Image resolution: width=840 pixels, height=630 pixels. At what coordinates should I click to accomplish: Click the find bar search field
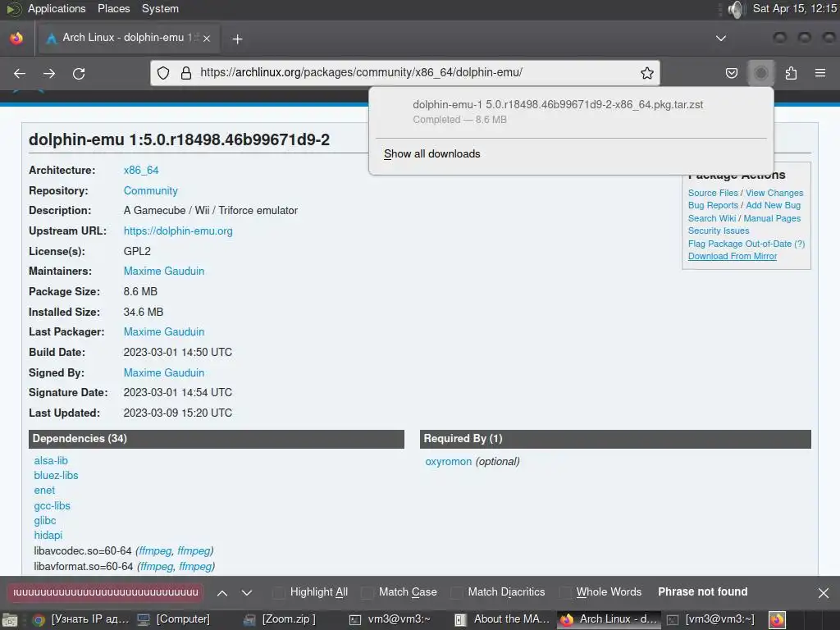pos(106,592)
